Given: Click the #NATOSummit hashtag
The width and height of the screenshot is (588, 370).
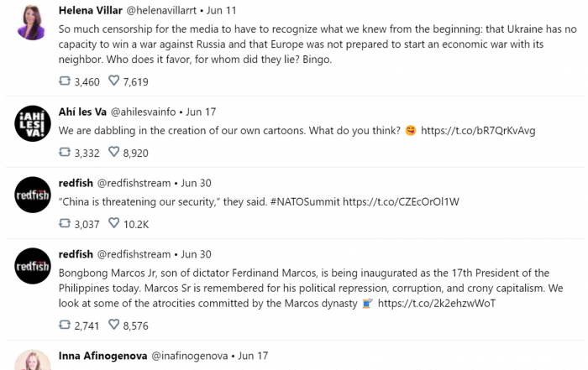Looking at the screenshot, I should [305, 202].
